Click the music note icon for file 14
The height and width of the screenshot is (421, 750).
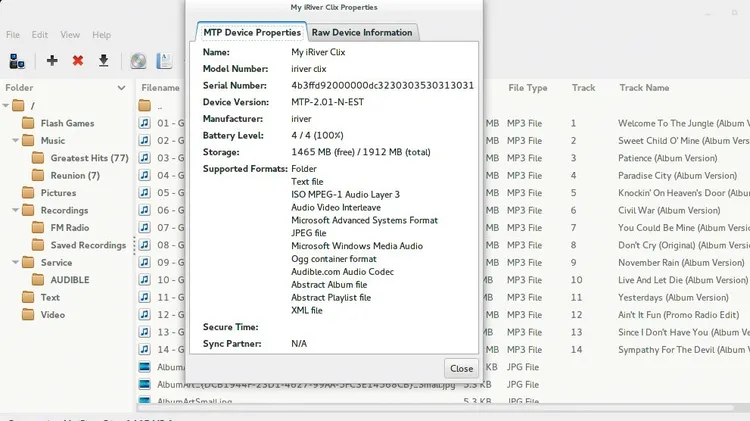pyautogui.click(x=144, y=349)
